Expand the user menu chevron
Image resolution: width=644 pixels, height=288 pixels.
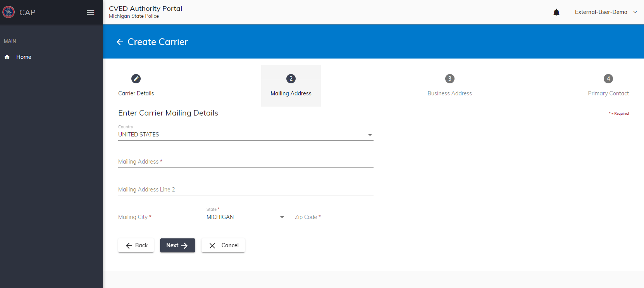click(x=635, y=12)
